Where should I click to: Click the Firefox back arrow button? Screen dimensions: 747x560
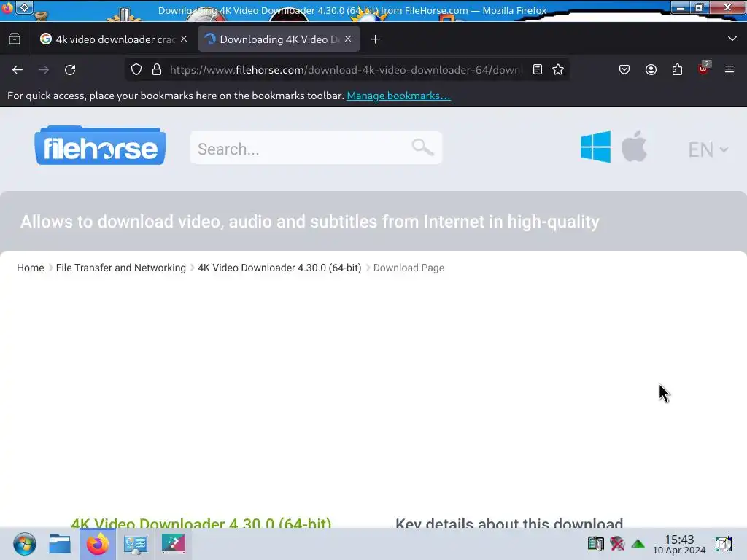[x=18, y=70]
